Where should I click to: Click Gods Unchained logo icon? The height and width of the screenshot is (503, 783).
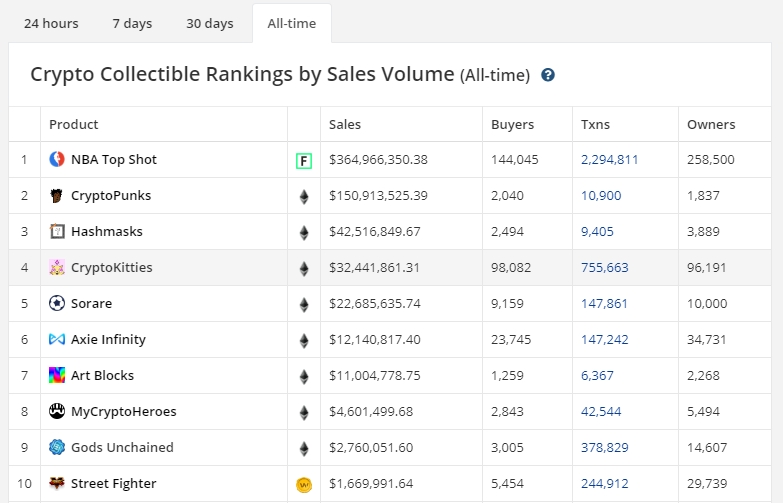(x=57, y=447)
